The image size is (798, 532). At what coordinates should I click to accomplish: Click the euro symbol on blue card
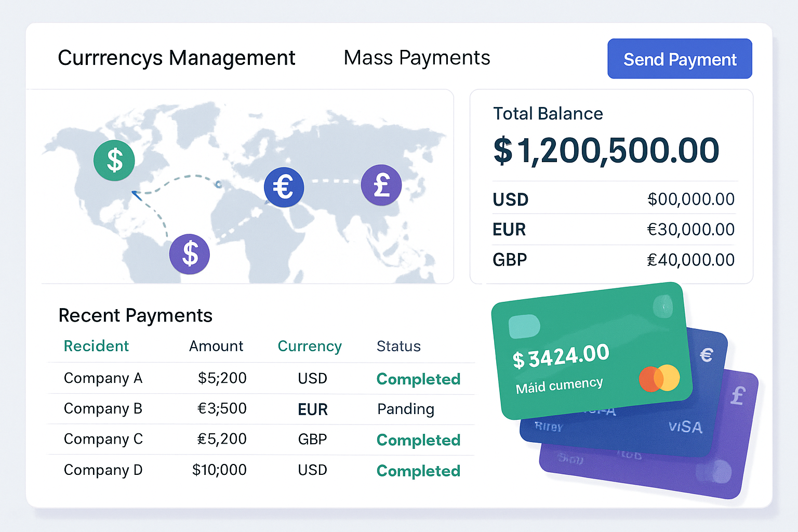coord(707,355)
